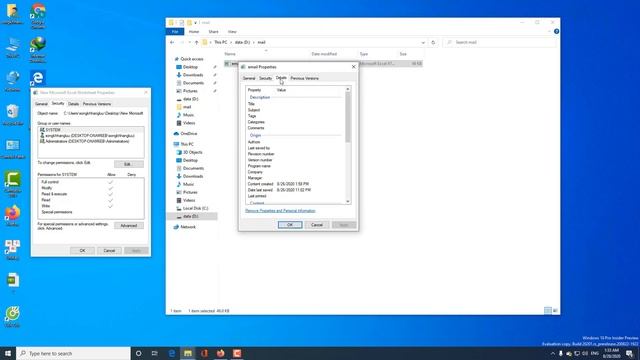Click Cancel in email Properties dialog
Screen dimensions: 640x360
[x=317, y=225]
